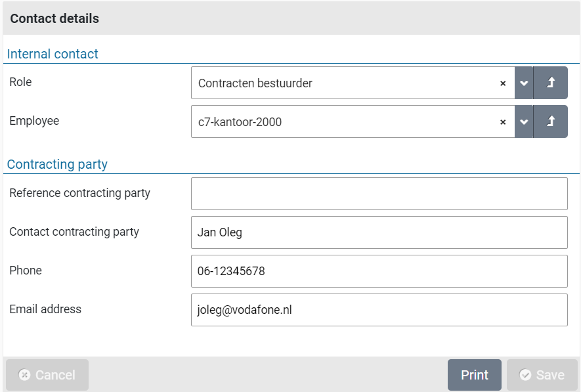
Task: Expand the Role dropdown chevron
Action: [x=524, y=83]
